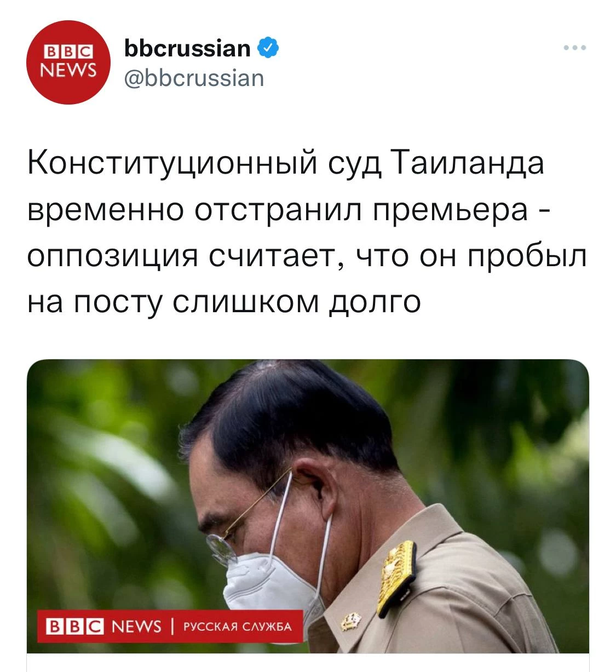The image size is (616, 672).
Task: Click the red BBC News Русская служба banner
Action: (x=170, y=626)
